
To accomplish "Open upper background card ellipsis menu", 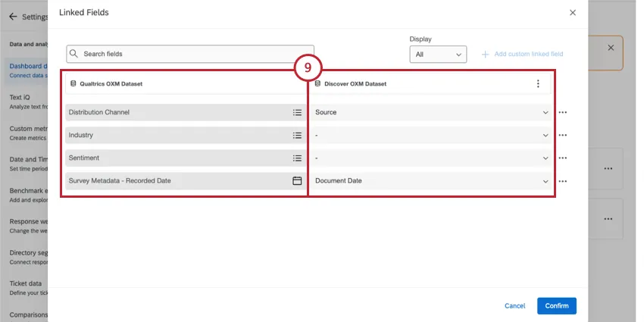I will pyautogui.click(x=608, y=169).
